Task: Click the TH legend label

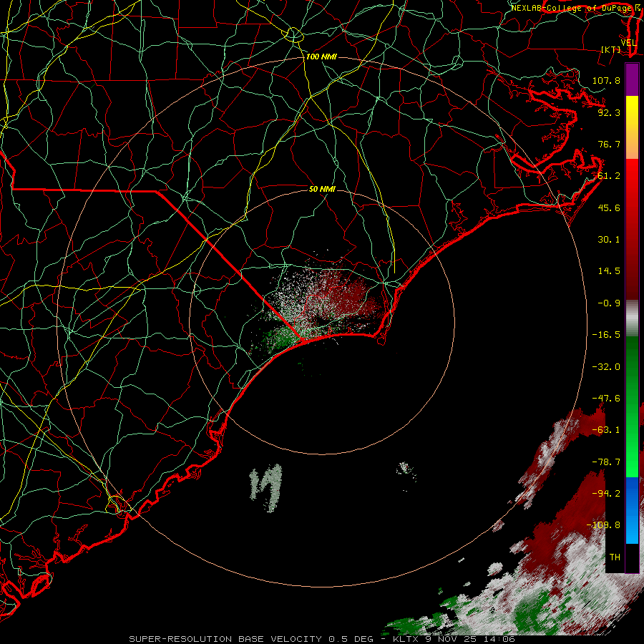Action: (x=615, y=557)
